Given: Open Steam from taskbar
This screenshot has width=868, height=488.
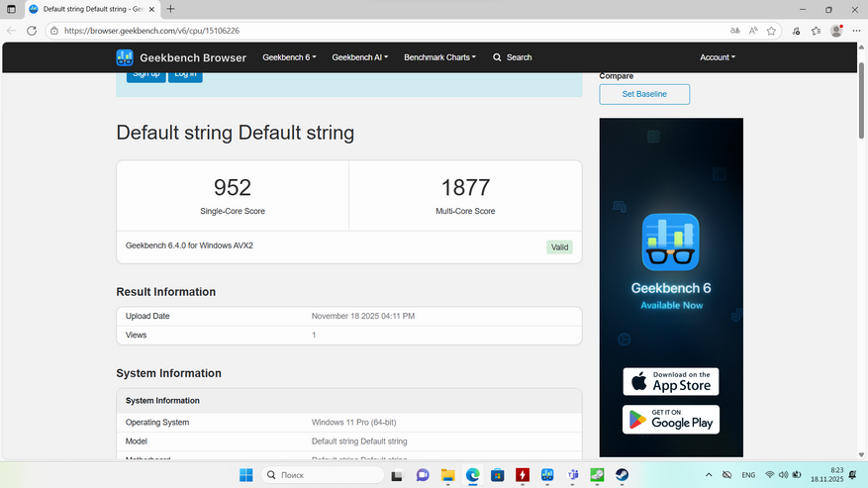Looking at the screenshot, I should tap(623, 475).
